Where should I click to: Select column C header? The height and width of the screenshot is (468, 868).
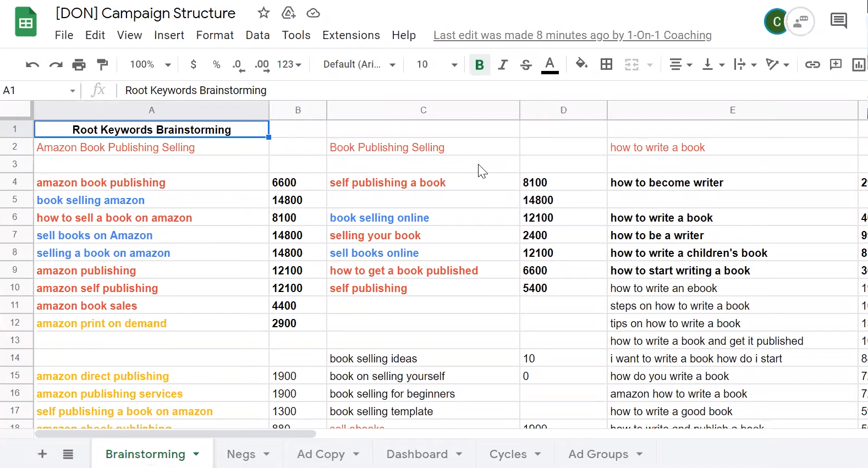coord(424,110)
